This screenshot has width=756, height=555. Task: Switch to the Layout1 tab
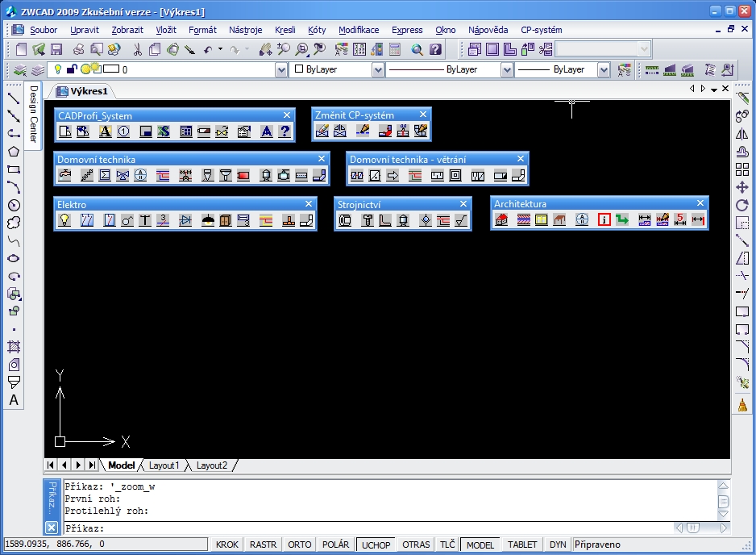(x=164, y=465)
